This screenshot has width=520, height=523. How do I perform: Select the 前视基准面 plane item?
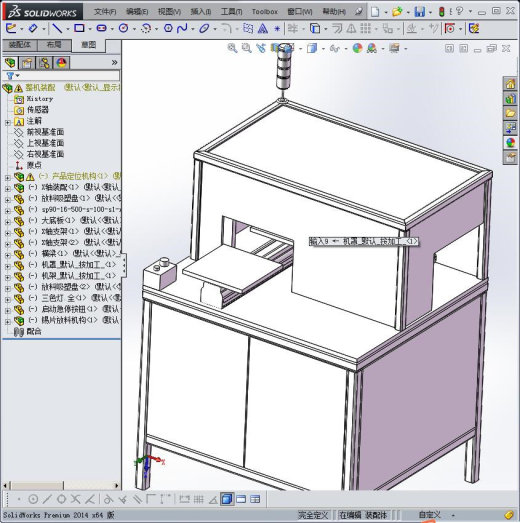pos(45,132)
